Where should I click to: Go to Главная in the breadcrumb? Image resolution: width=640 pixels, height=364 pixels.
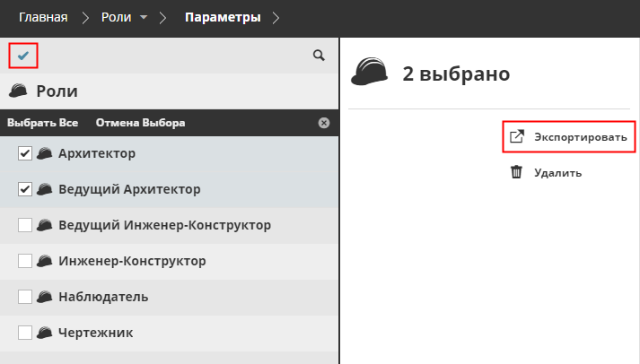43,17
